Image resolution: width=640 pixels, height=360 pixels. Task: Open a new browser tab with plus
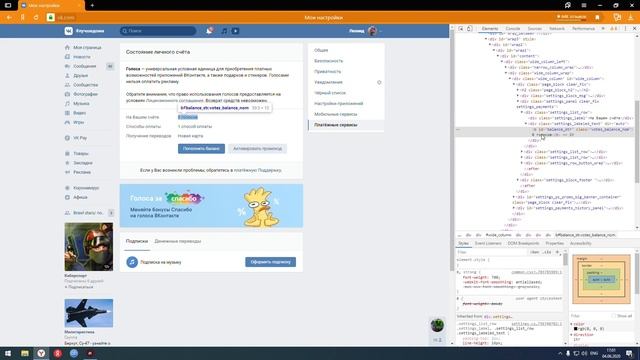point(92,5)
